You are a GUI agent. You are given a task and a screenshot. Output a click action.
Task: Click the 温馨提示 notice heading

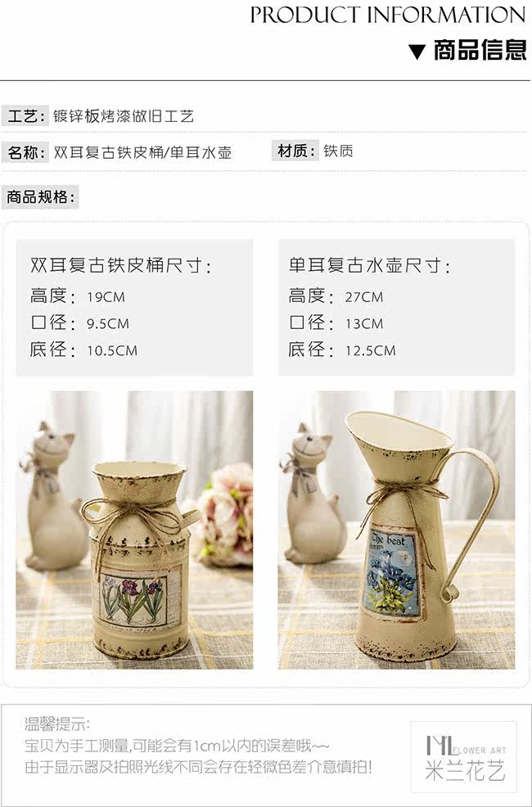pos(57,724)
